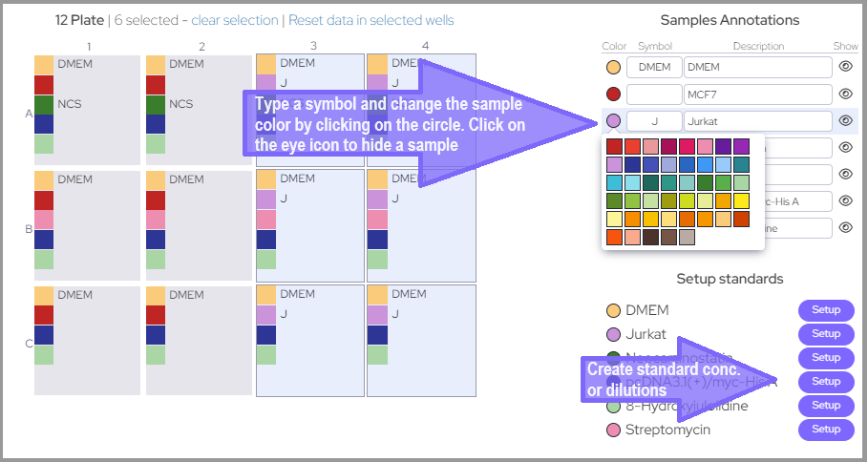
Task: Pick the dark red swatch in palette
Action: [615, 146]
